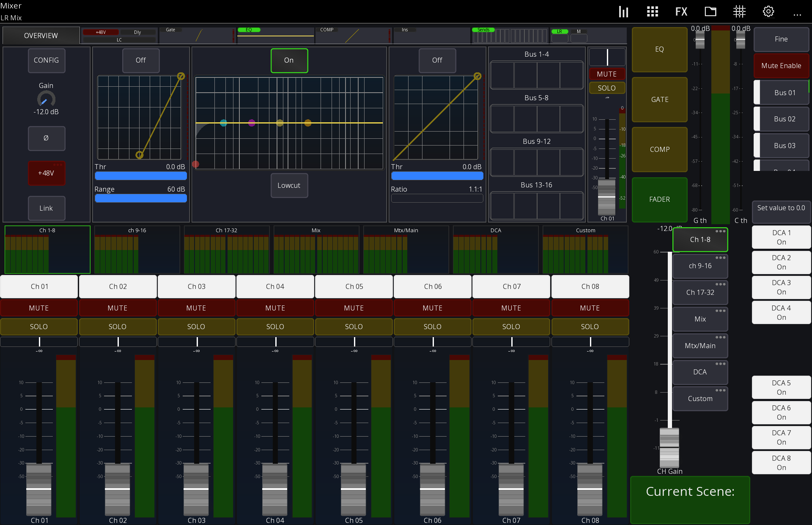
Task: Switch to the OVERVIEW tab
Action: pos(41,36)
